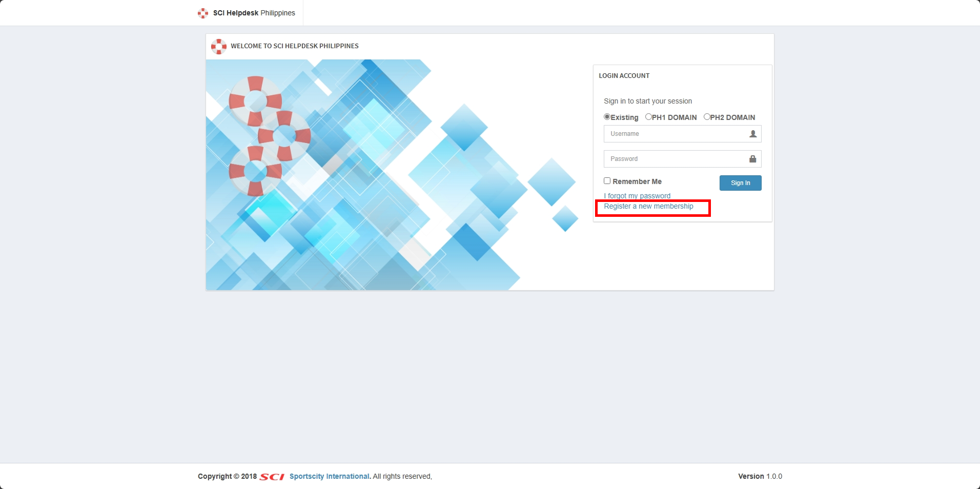Click the user icon in Username field
This screenshot has width=980, height=489.
[x=752, y=134]
